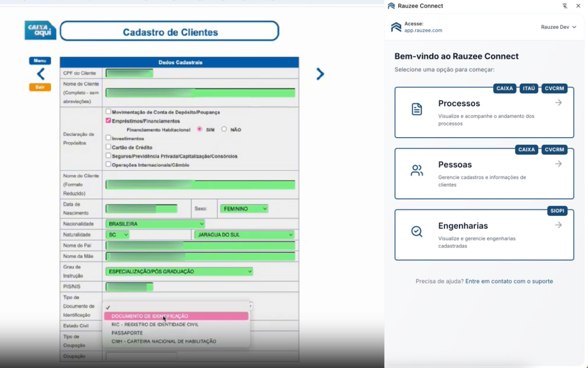
Task: Click the Rauzee Connect logo in the title bar
Action: click(x=391, y=6)
